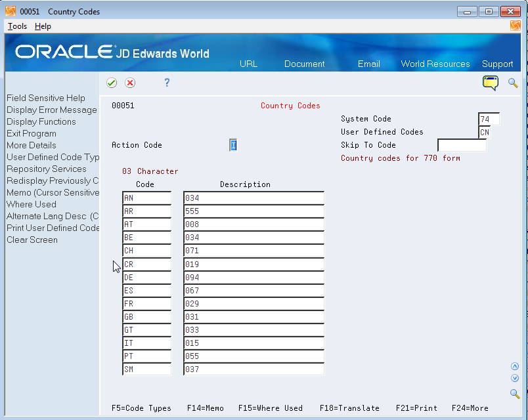Click the Skip To Code field
Viewport: 528px width, 420px height.
coord(462,146)
